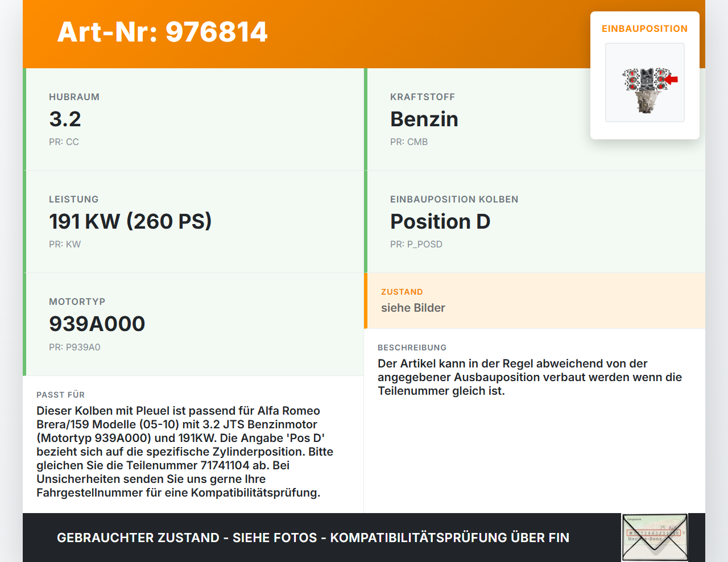Select the Hubraum value 3.2
Viewport: 728px width, 562px height.
(65, 119)
